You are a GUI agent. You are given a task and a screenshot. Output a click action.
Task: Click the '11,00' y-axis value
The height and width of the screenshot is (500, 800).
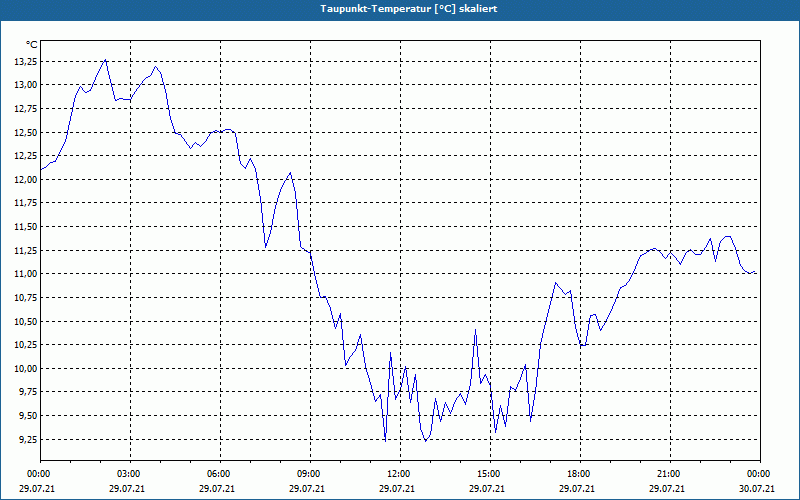[27, 274]
